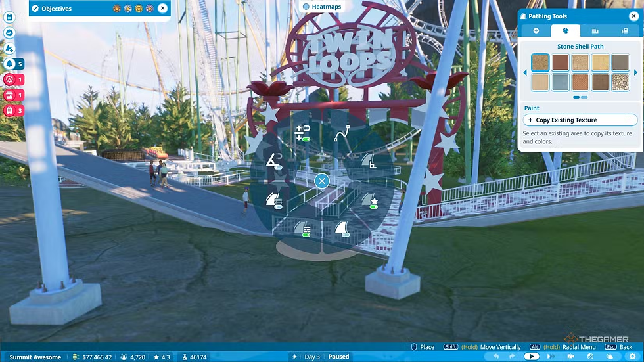
Task: Select the selected Stone Shell texture swatch
Action: [540, 62]
